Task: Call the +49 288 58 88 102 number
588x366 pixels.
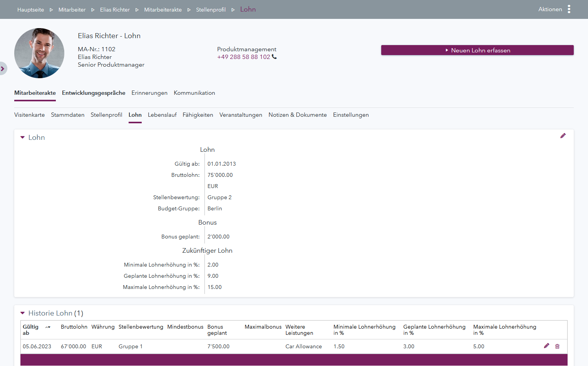Action: click(243, 57)
